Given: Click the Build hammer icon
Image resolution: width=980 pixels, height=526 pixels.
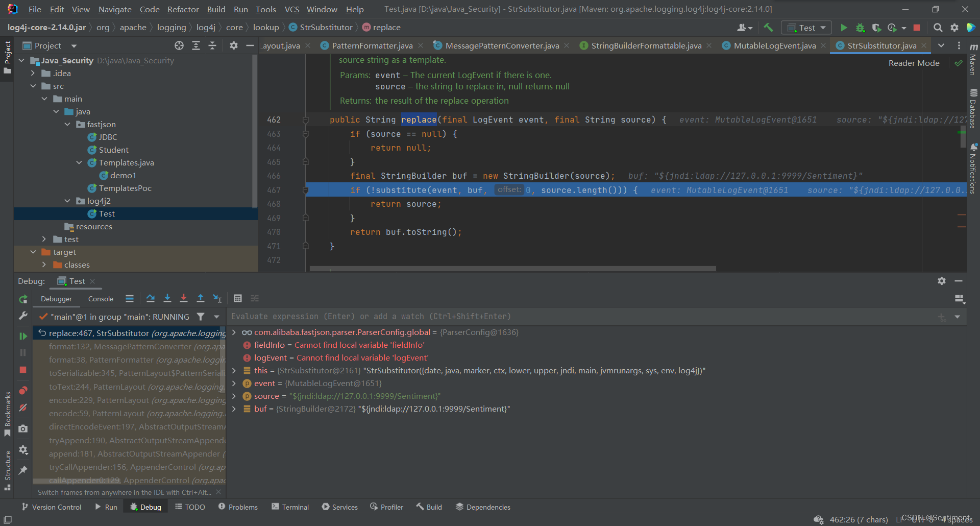Looking at the screenshot, I should 768,28.
